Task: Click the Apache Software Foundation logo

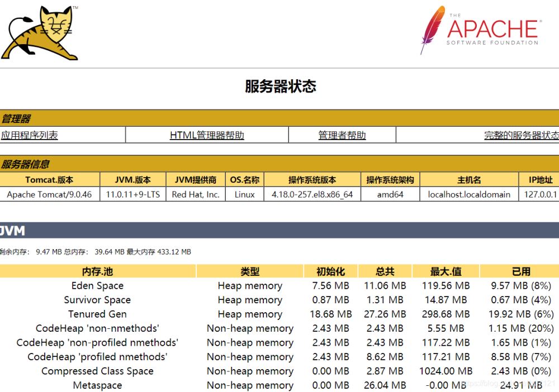Action: coord(481,30)
